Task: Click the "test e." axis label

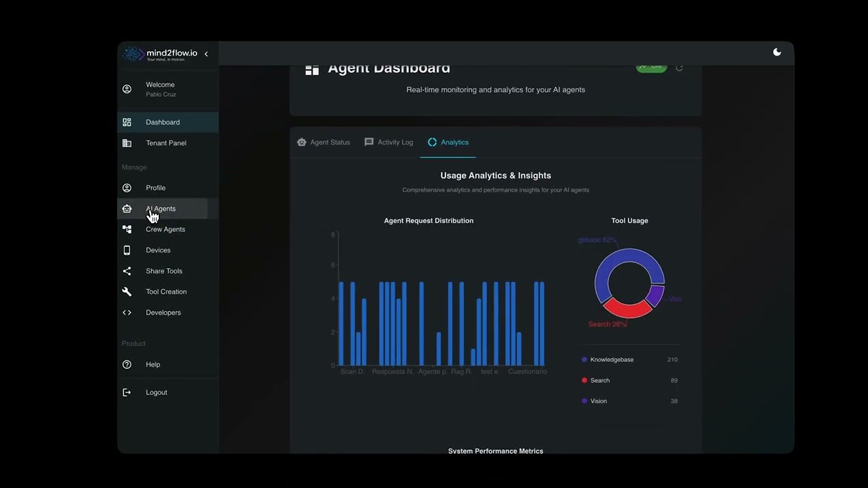Action: [490, 371]
